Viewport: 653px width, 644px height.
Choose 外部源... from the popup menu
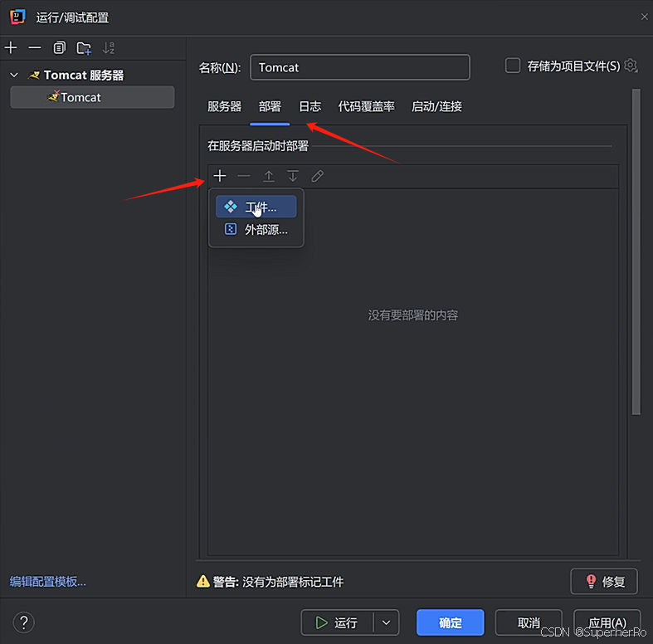point(256,230)
